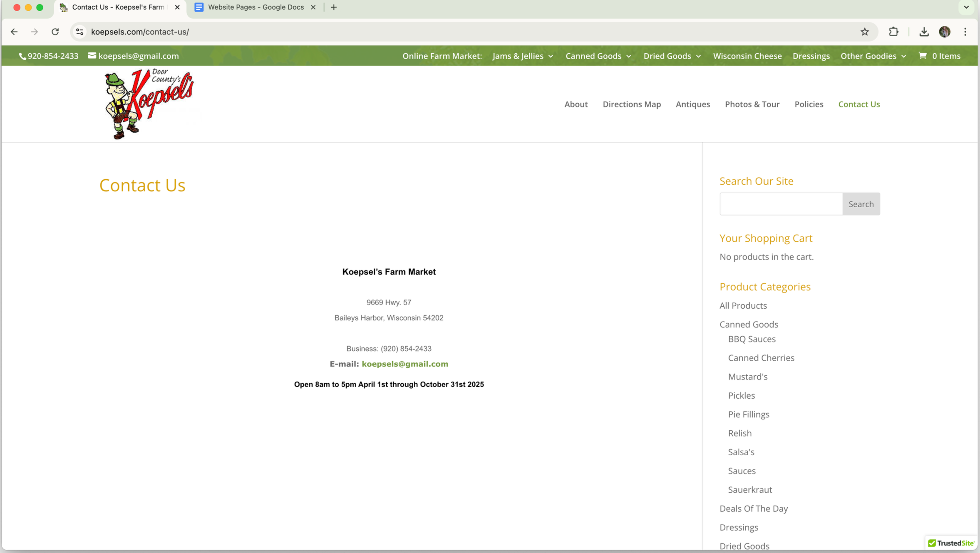Image resolution: width=980 pixels, height=553 pixels.
Task: Open the Directions Map menu item
Action: (x=631, y=104)
